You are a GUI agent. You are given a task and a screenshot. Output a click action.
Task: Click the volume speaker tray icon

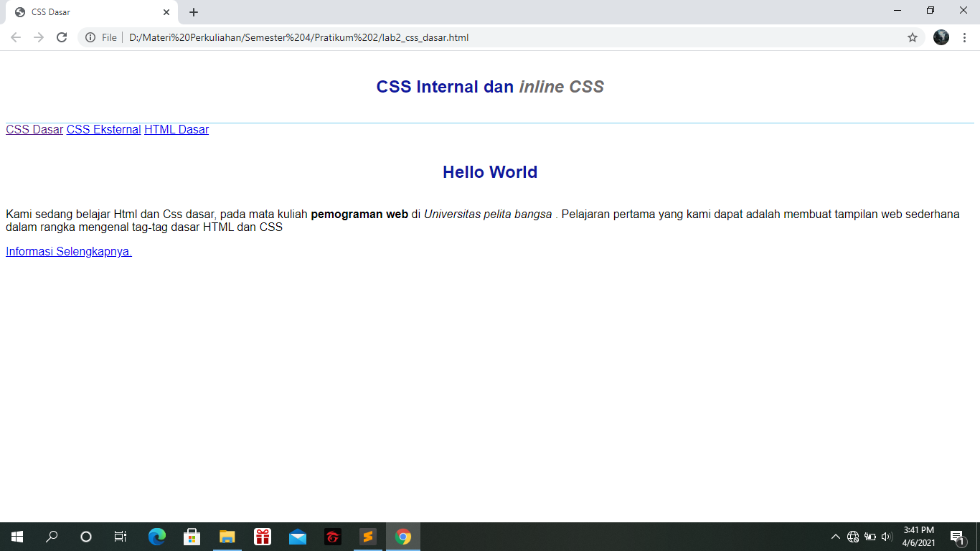click(887, 537)
